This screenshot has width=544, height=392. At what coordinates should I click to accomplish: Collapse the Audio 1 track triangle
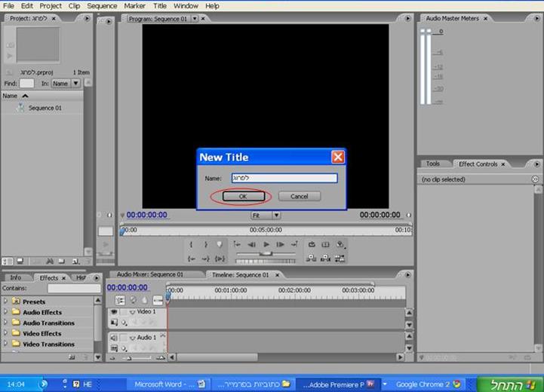(x=132, y=338)
